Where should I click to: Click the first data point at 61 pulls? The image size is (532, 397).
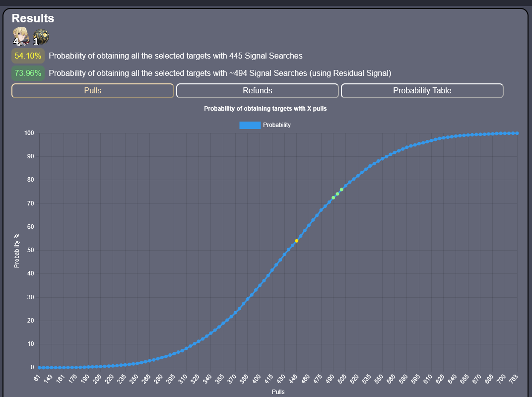tap(39, 368)
